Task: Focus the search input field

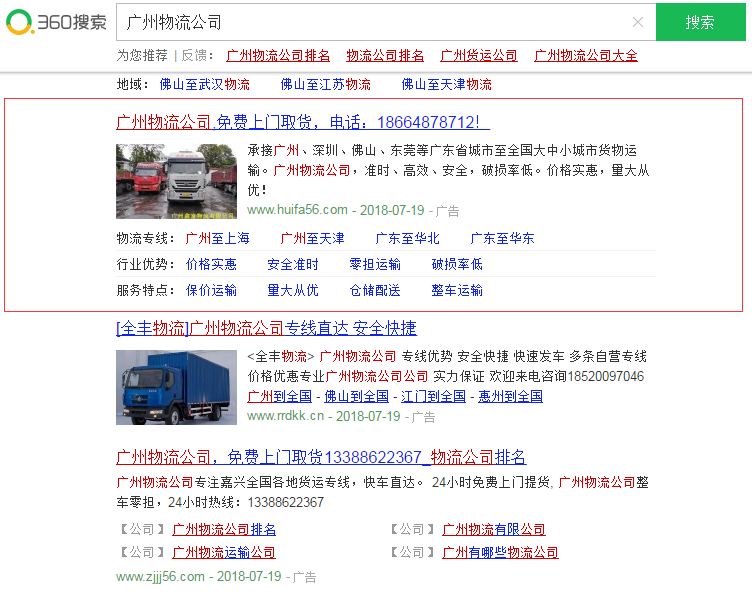Action: [370, 22]
